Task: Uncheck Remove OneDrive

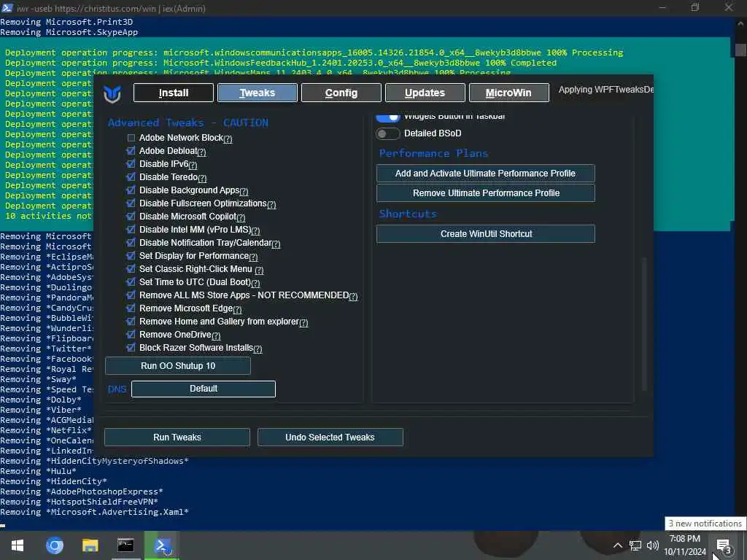Action: pyautogui.click(x=131, y=335)
